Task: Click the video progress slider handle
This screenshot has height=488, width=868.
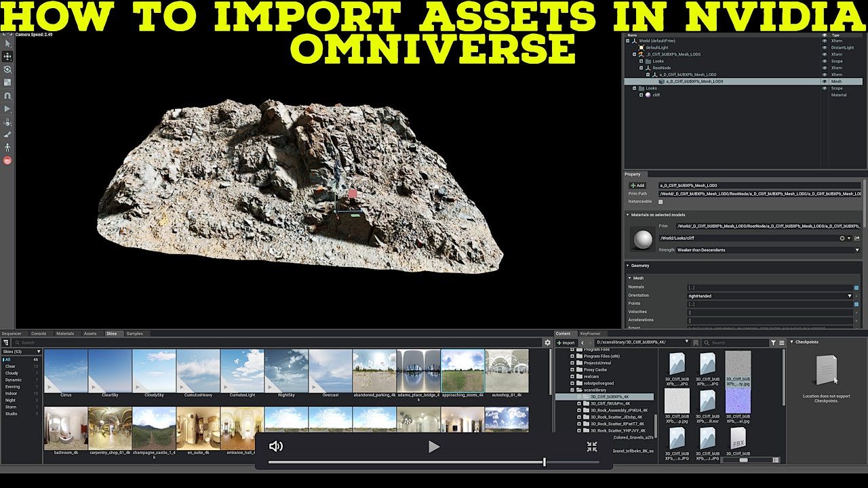Action: pos(545,462)
